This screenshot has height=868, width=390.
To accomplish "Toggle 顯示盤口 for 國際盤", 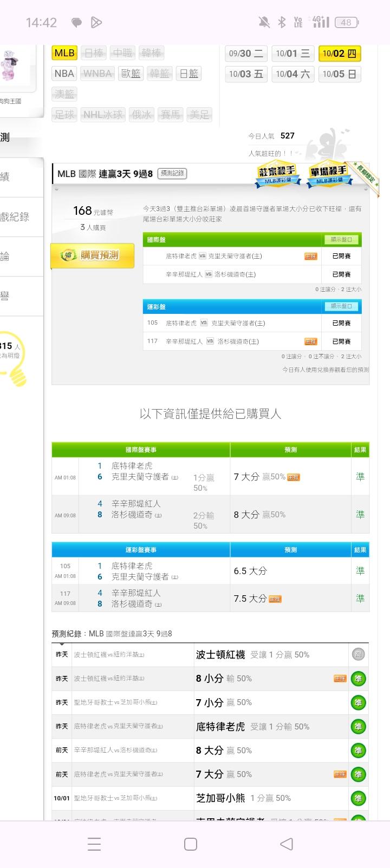I will (341, 239).
